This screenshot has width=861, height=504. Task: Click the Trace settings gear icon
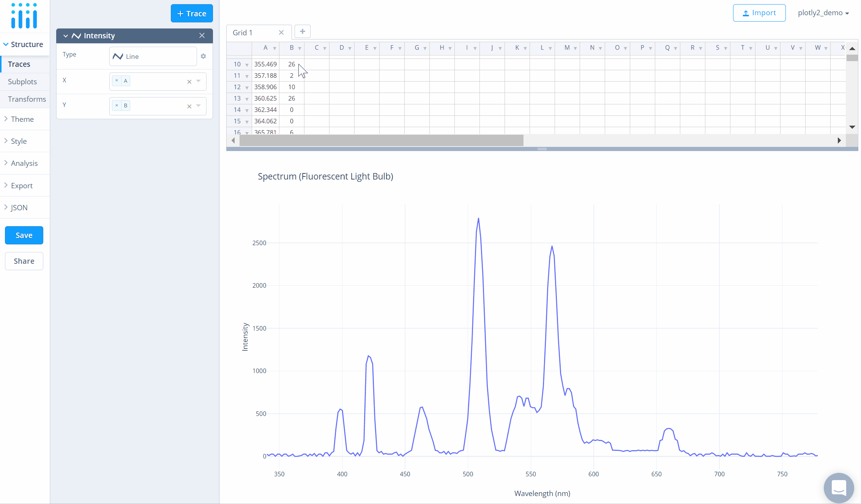click(203, 57)
